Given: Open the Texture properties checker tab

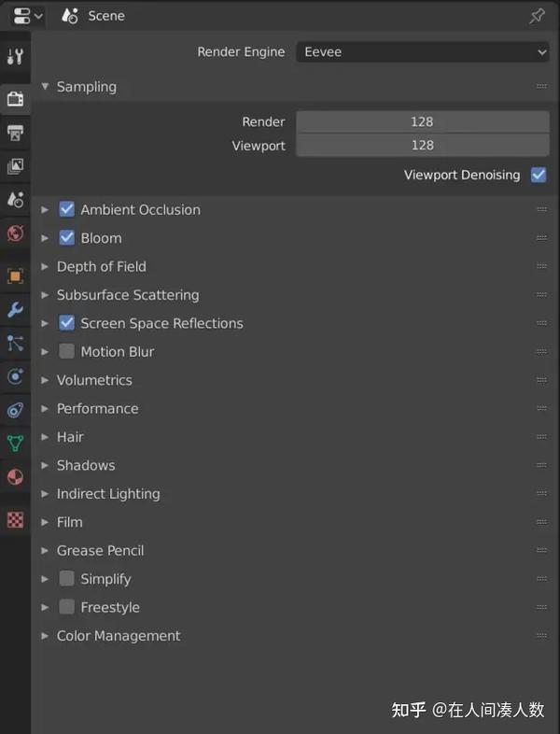Looking at the screenshot, I should tap(15, 520).
